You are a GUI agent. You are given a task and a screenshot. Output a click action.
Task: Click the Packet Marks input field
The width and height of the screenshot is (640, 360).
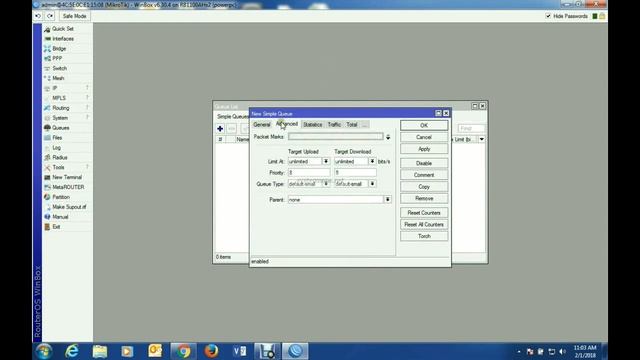point(336,137)
